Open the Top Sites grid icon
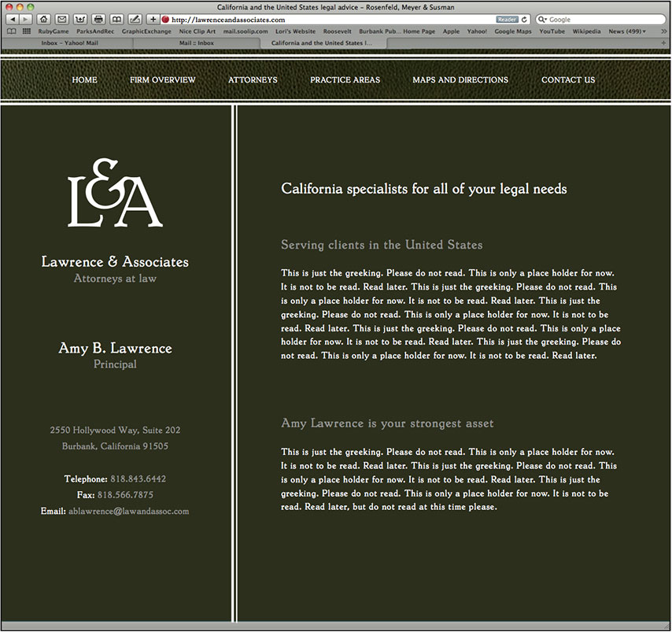 click(x=26, y=31)
